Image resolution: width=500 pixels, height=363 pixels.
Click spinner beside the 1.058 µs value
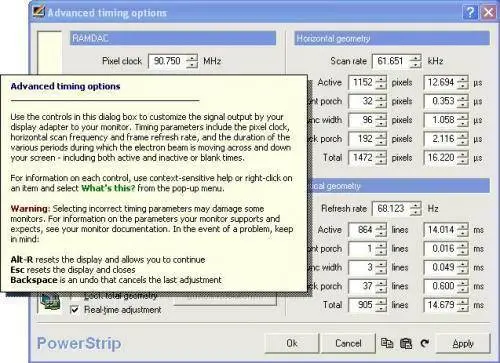tap(463, 120)
